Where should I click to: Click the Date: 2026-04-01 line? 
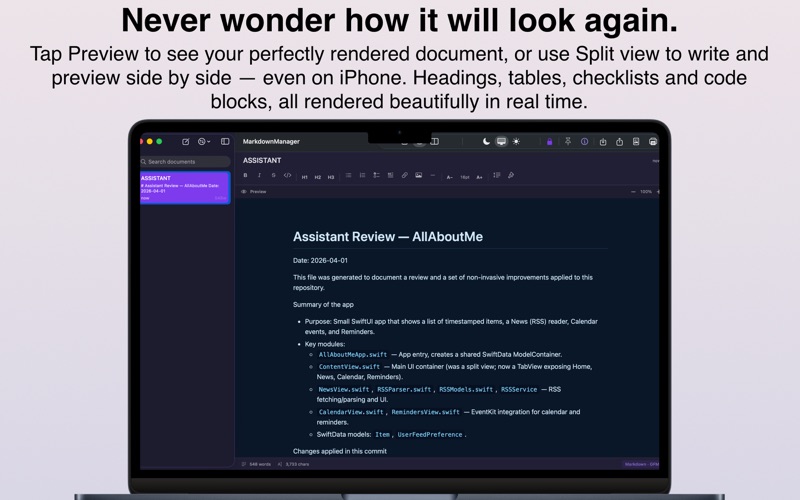pos(320,260)
